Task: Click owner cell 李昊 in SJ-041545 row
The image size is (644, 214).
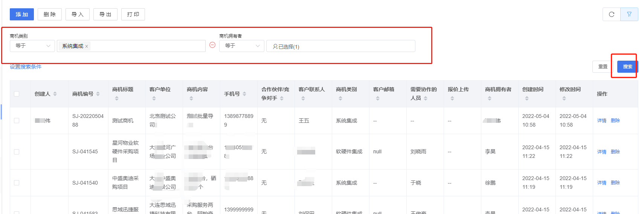Action: pyautogui.click(x=490, y=151)
